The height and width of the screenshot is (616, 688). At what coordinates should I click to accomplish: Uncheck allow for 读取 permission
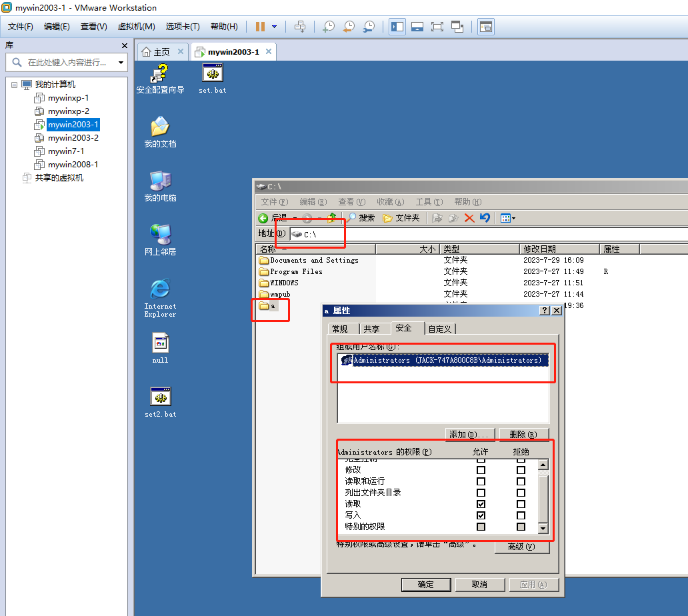pos(481,504)
